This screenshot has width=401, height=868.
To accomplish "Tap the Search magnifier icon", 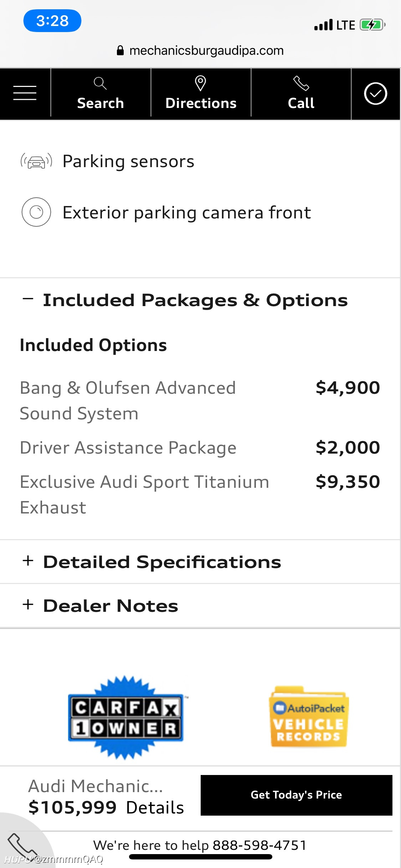I will coord(100,83).
